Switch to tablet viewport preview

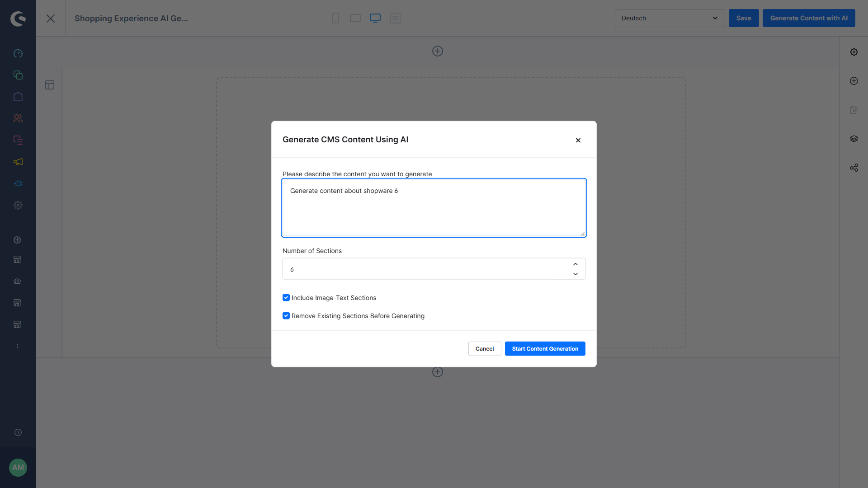click(x=355, y=18)
